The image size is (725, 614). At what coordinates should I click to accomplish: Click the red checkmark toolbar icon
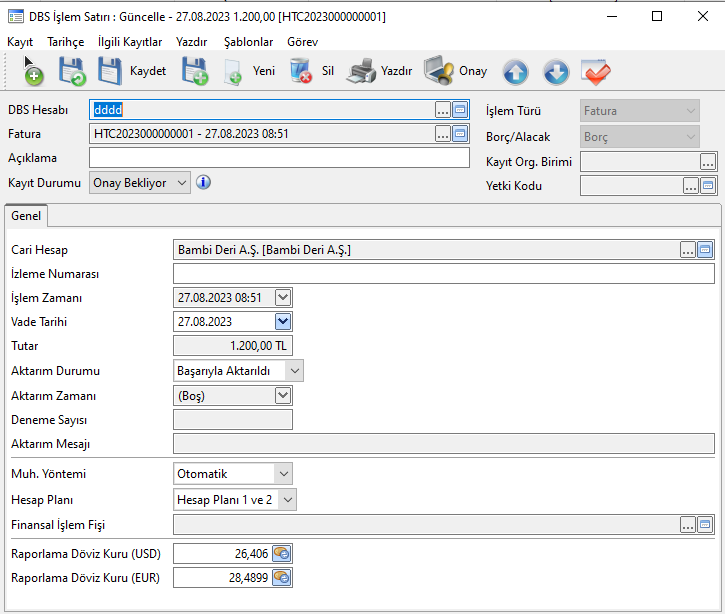(x=596, y=72)
